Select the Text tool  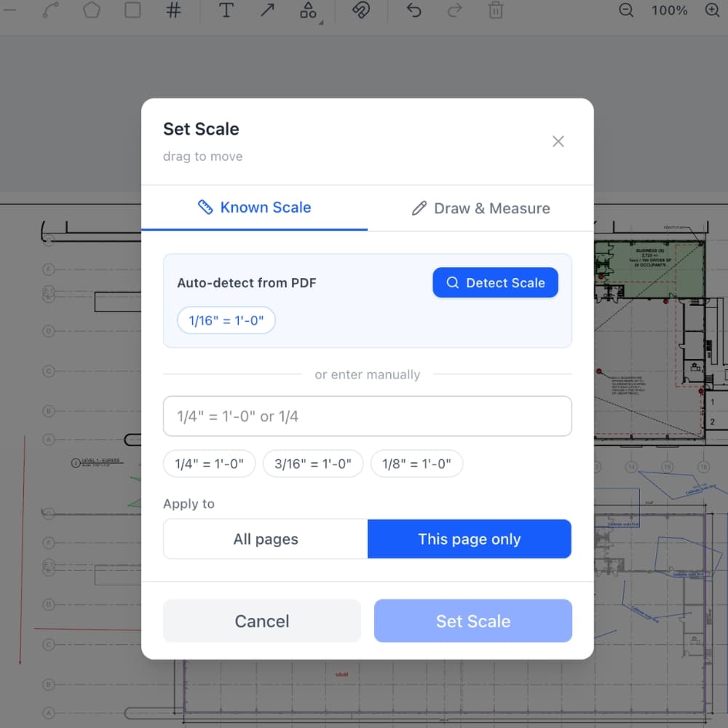(x=226, y=11)
